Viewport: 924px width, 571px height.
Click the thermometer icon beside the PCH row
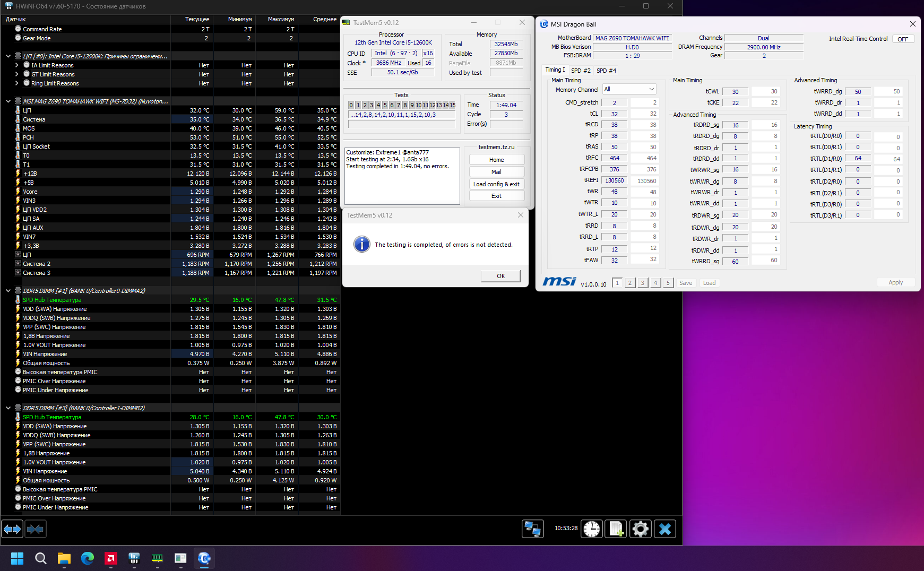18,137
